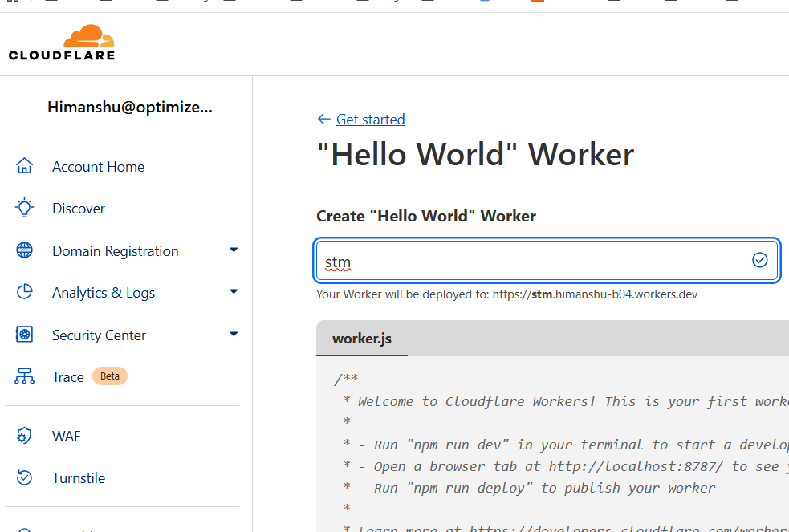
Task: Click code line 'Welcome to Cloudflare Workers!'
Action: [x=566, y=401]
